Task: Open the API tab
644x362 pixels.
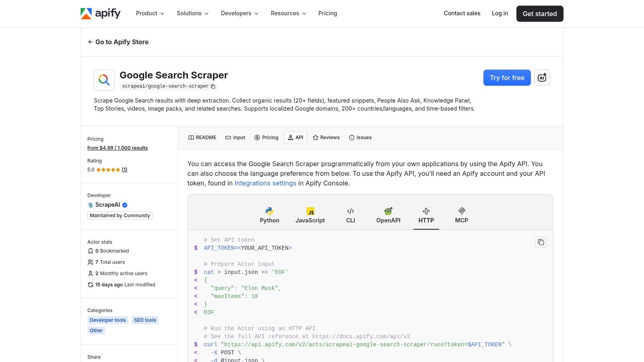Action: [x=295, y=138]
